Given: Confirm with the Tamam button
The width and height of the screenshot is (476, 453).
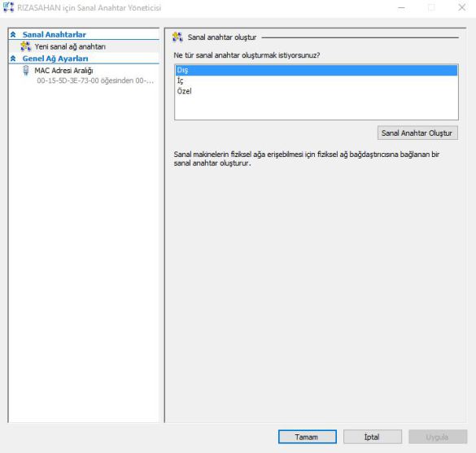Looking at the screenshot, I should [308, 437].
